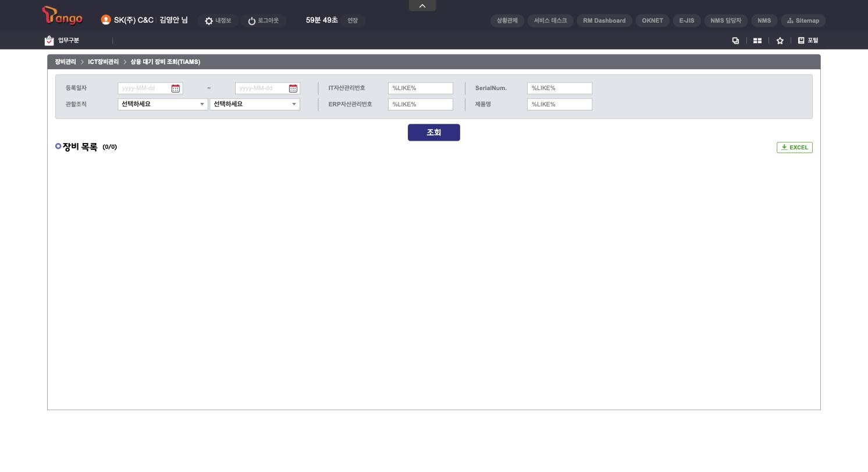Viewport: 868px width, 472px height.
Task: Open the Sitemap link
Action: tap(803, 21)
